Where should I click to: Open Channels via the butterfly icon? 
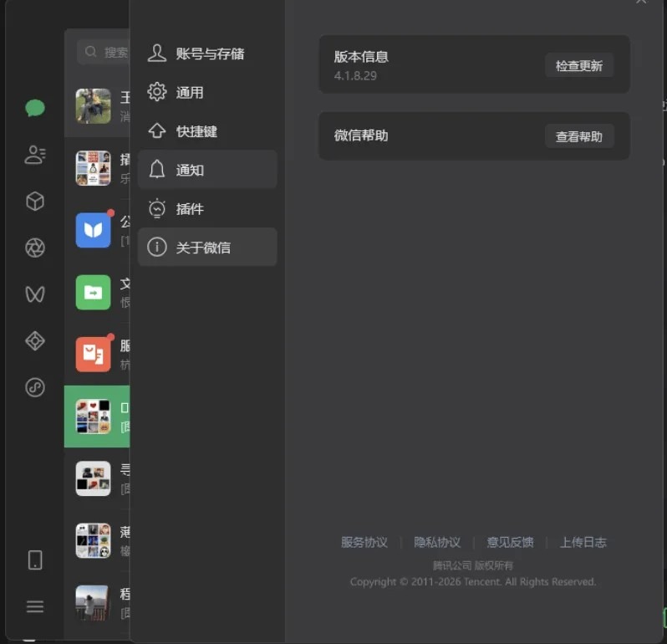pyautogui.click(x=35, y=294)
